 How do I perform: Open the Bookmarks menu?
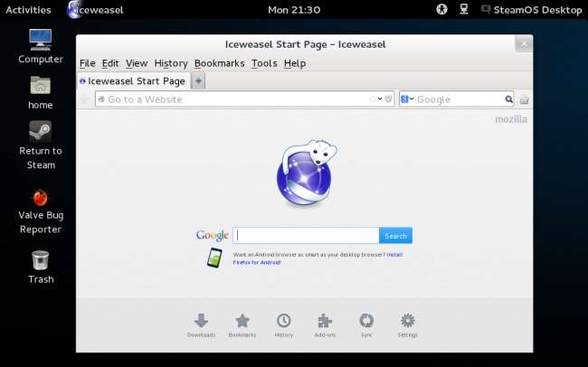(x=220, y=63)
